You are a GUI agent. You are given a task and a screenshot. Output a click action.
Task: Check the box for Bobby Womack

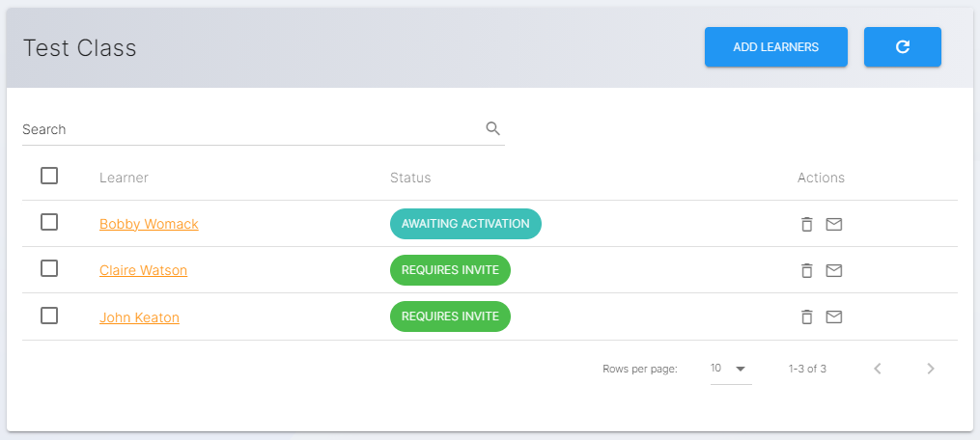[x=49, y=222]
